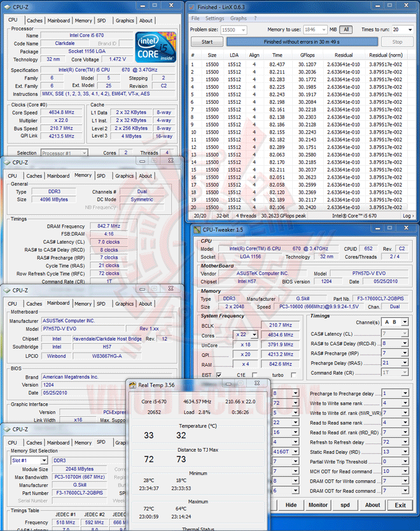Screen dimensions: 420x531
Task: Click the Real Temp 3.56 title icon
Action: 132,385
